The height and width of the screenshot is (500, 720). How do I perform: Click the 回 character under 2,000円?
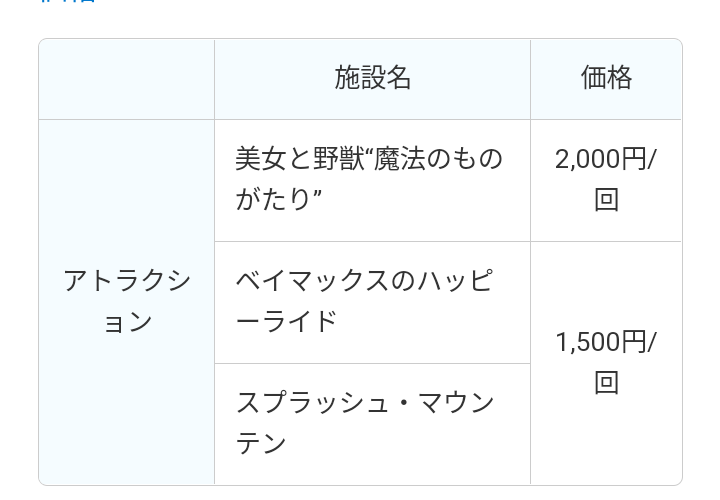[607, 200]
